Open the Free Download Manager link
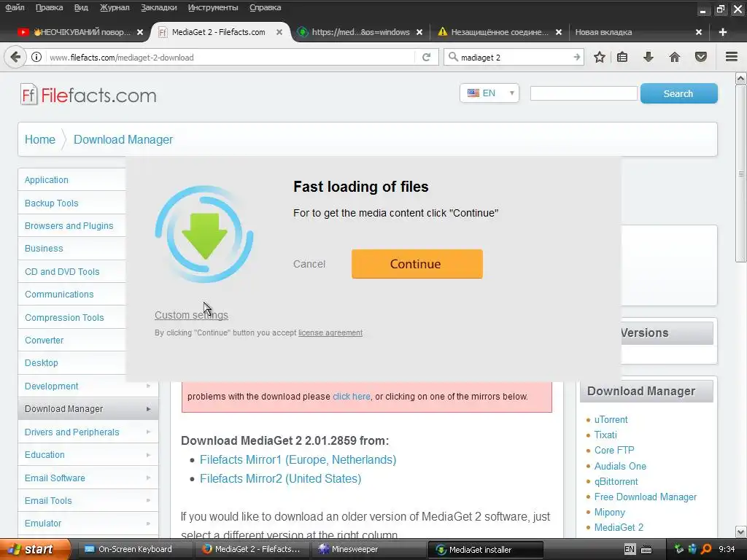The width and height of the screenshot is (747, 560). [646, 497]
